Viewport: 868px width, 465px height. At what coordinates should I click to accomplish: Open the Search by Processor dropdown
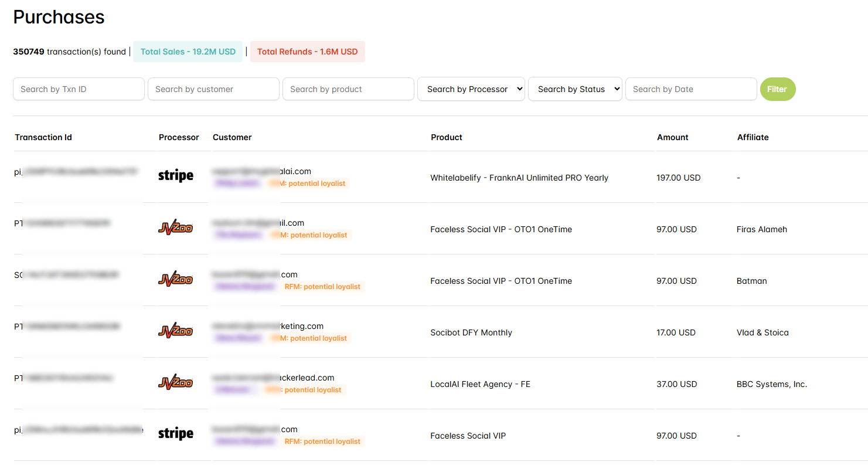[471, 89]
